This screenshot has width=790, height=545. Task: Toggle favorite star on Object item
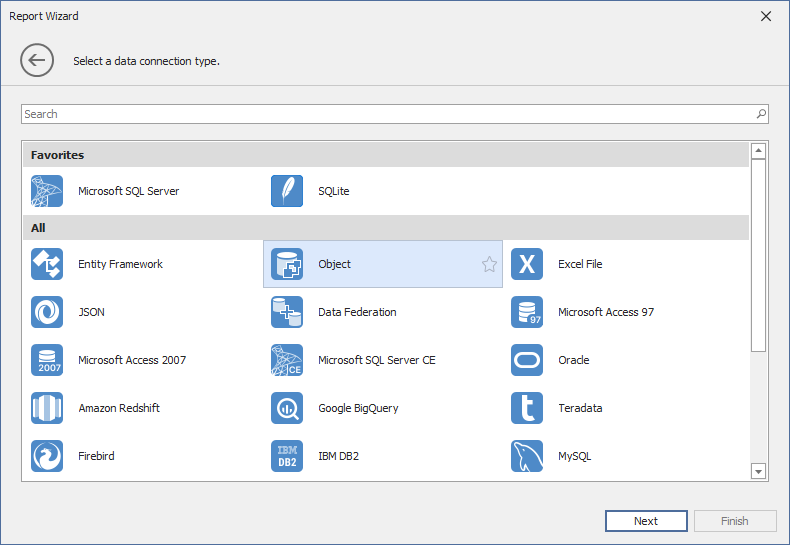pos(489,264)
